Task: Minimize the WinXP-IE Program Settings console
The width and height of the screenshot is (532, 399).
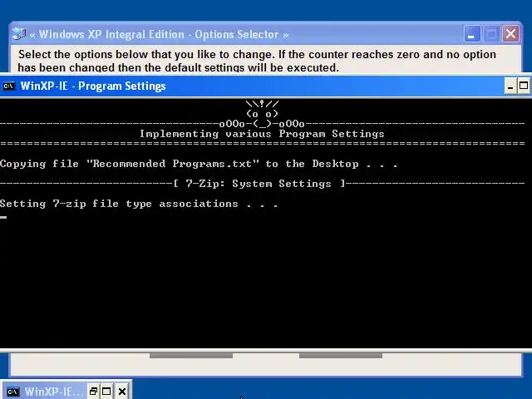Action: click(x=510, y=86)
